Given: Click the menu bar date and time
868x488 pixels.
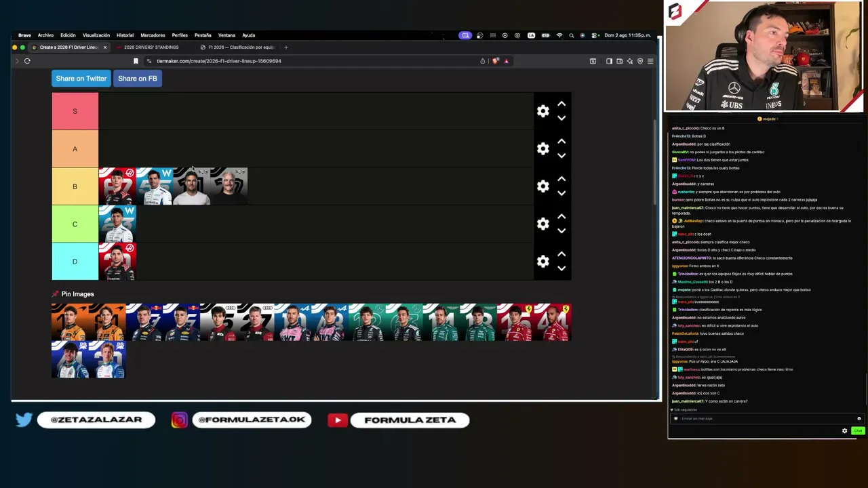Looking at the screenshot, I should pyautogui.click(x=627, y=35).
